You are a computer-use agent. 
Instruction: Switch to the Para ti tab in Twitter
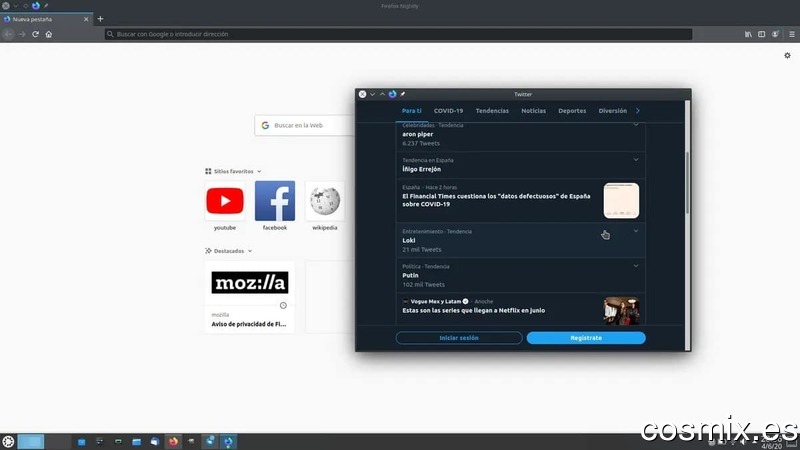(x=412, y=111)
